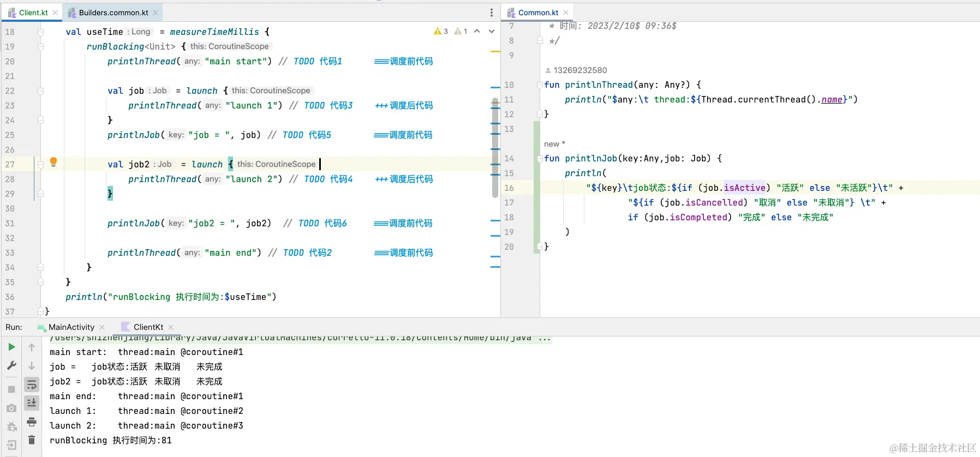Go to next highlighted error arrow

coord(492,32)
